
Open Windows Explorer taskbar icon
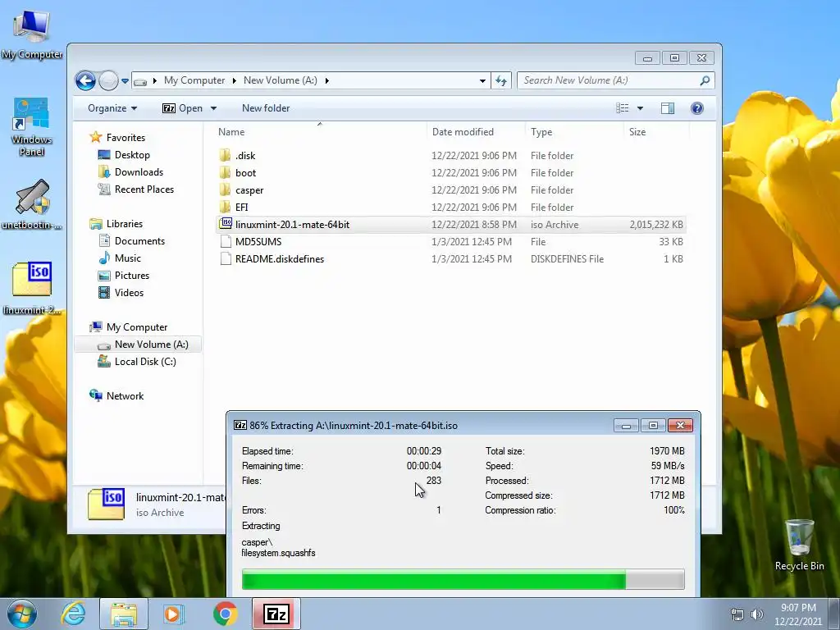[124, 614]
